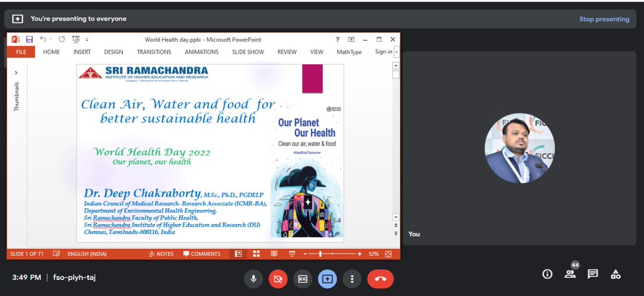The height and width of the screenshot is (296, 644).
Task: Click the magenta rectangle on the slide
Action: click(x=312, y=78)
